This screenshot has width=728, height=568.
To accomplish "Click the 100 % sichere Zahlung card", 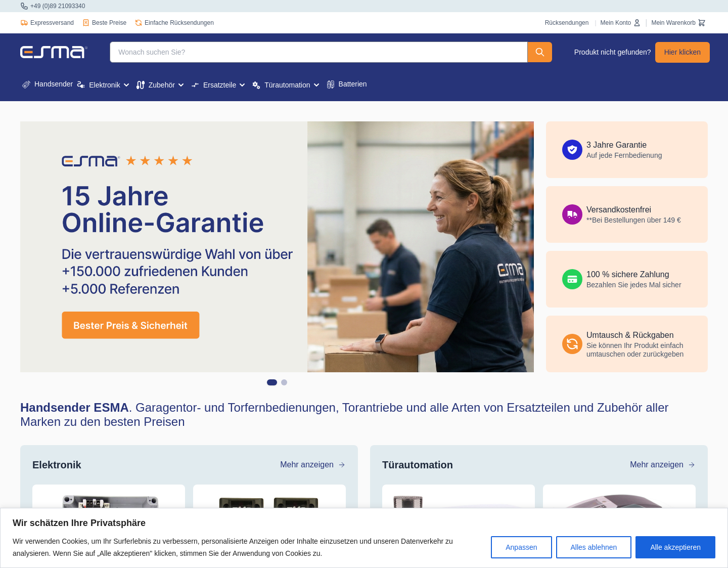I will (627, 279).
